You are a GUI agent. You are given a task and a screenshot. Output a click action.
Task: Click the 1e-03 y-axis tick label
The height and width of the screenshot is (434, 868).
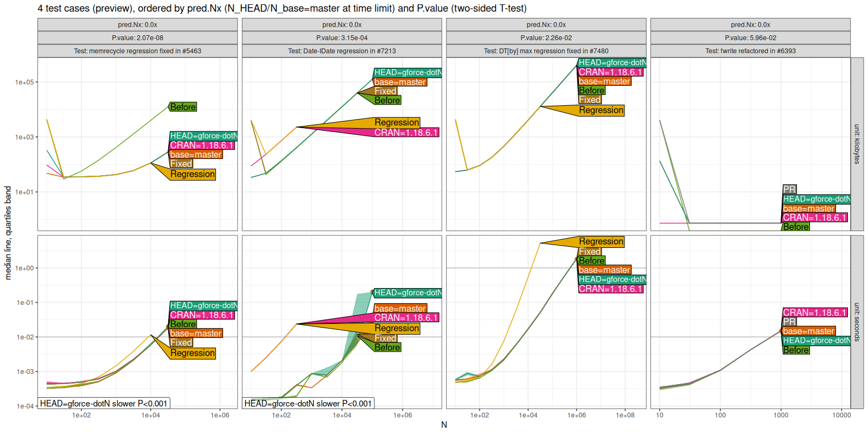[x=25, y=372]
